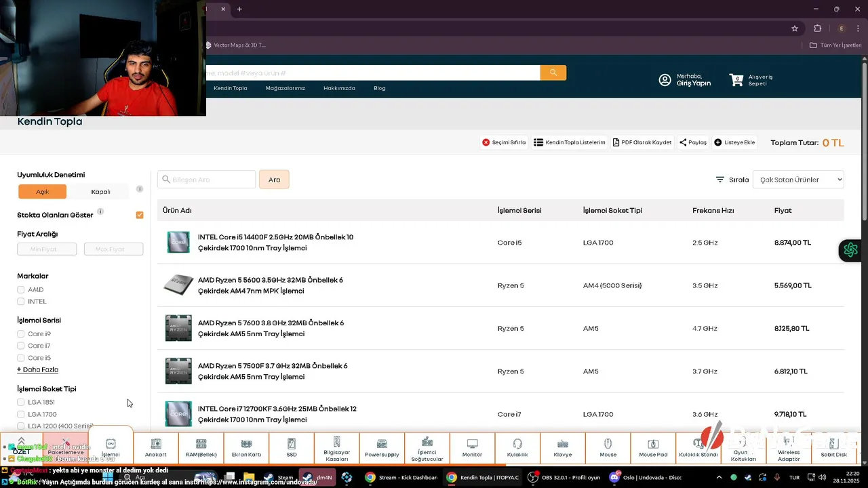The height and width of the screenshot is (488, 868).
Task: Open the Çok Satan Ürünler sort dropdown
Action: click(x=798, y=180)
